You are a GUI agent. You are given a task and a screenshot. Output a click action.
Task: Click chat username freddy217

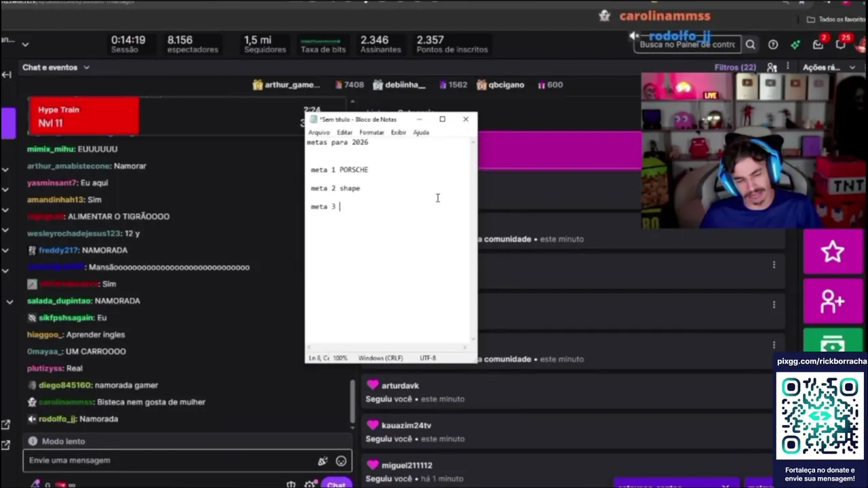(x=58, y=250)
